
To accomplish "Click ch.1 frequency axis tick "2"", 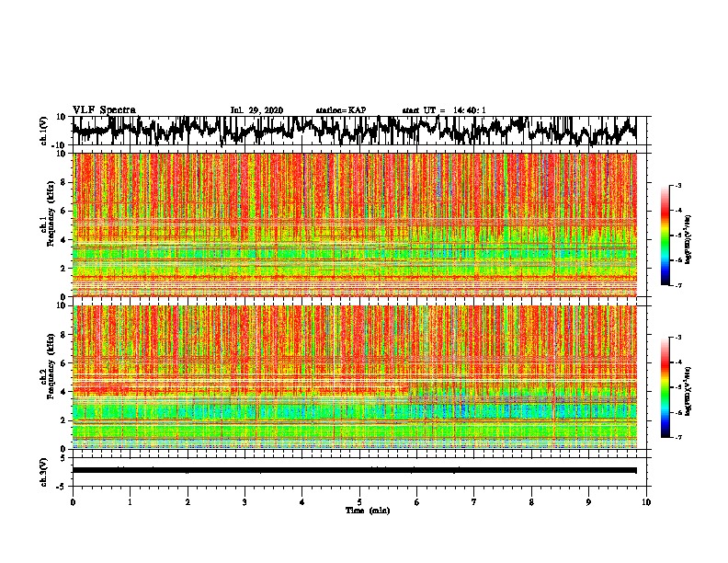I will tap(63, 269).
